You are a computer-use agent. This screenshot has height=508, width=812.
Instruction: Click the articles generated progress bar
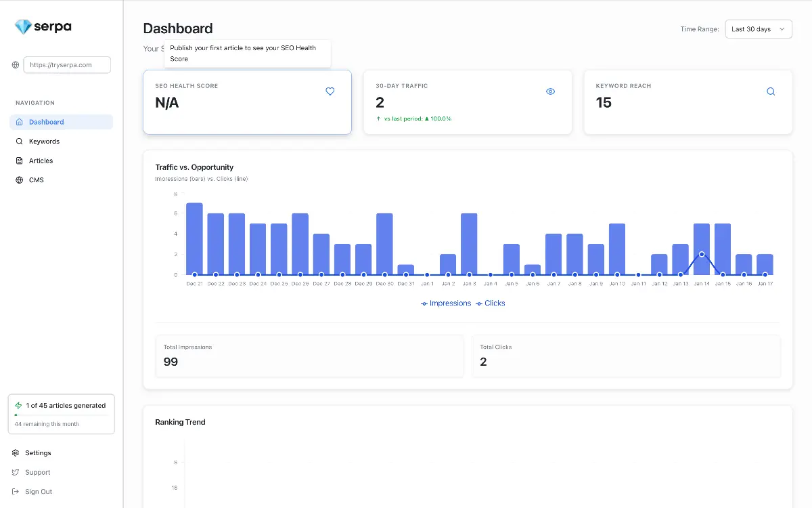click(61, 415)
